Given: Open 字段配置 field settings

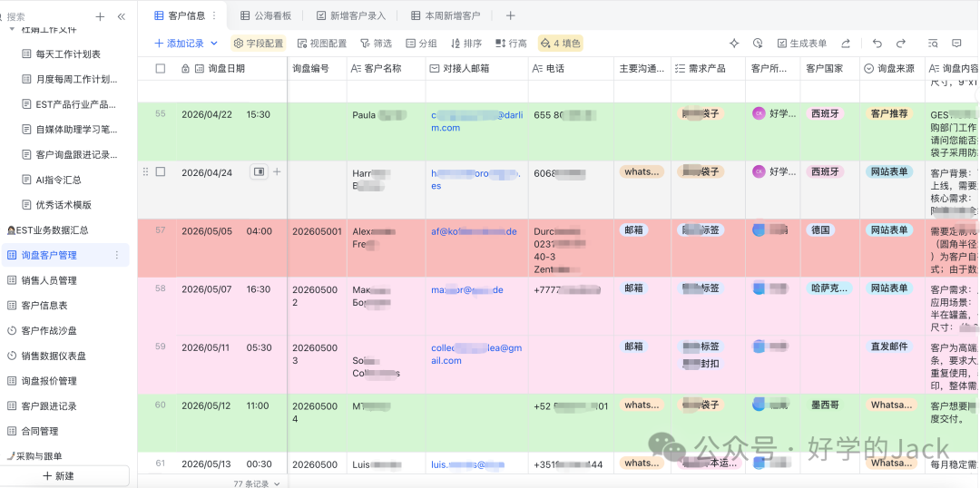Looking at the screenshot, I should [258, 44].
